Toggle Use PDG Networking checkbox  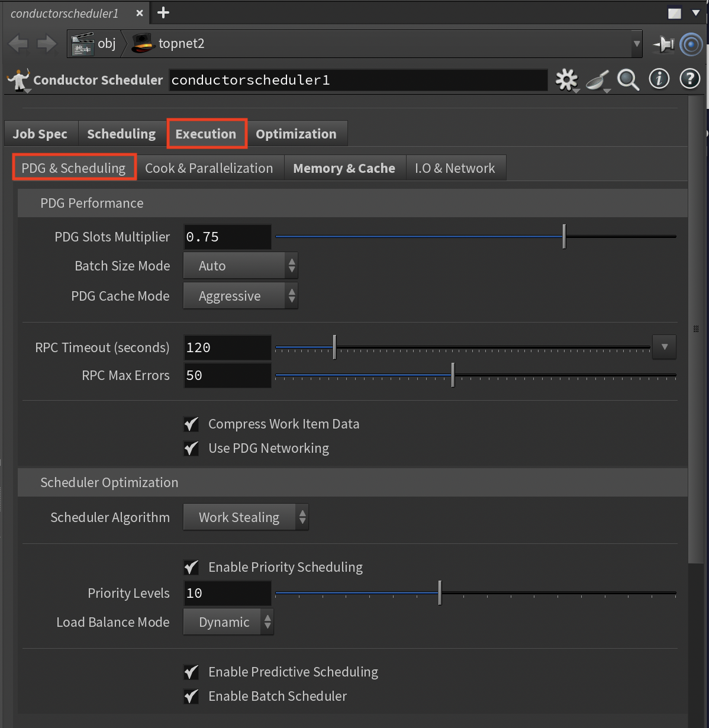[191, 448]
